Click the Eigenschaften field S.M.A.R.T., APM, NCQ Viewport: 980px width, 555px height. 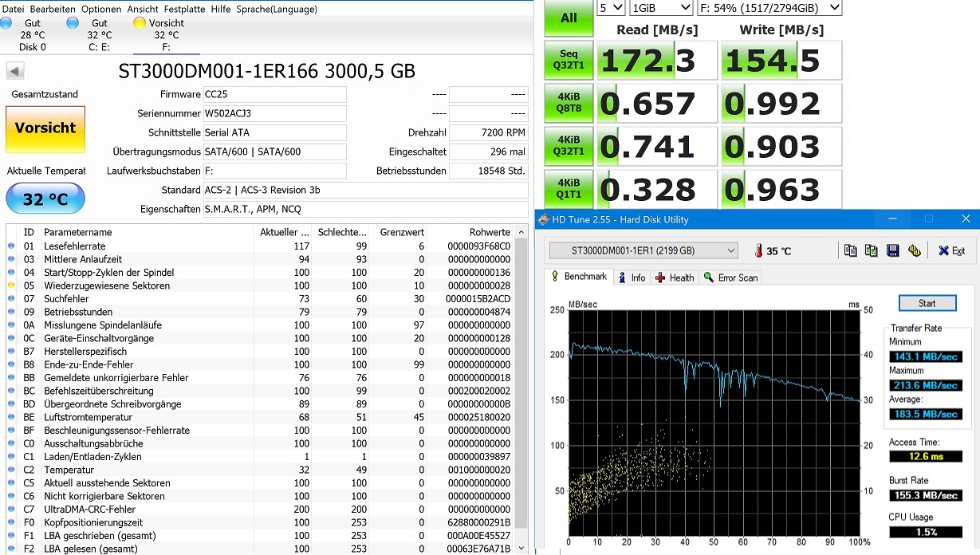click(x=365, y=209)
